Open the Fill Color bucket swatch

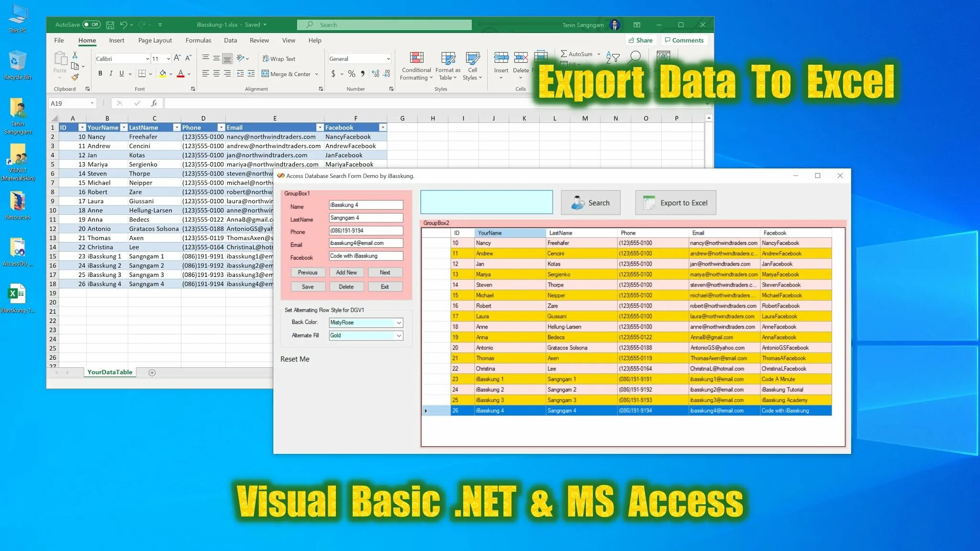(163, 74)
